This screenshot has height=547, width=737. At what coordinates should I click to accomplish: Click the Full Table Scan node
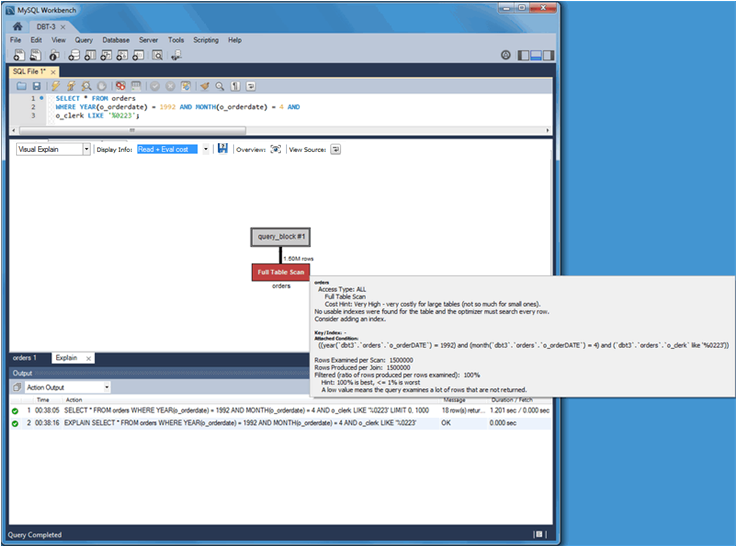(281, 272)
